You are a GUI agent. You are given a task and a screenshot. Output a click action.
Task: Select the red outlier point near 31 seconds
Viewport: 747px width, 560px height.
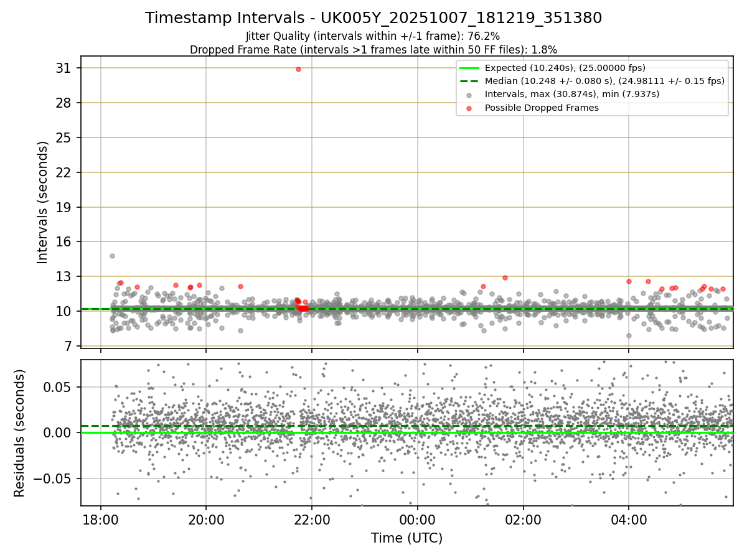pos(298,69)
